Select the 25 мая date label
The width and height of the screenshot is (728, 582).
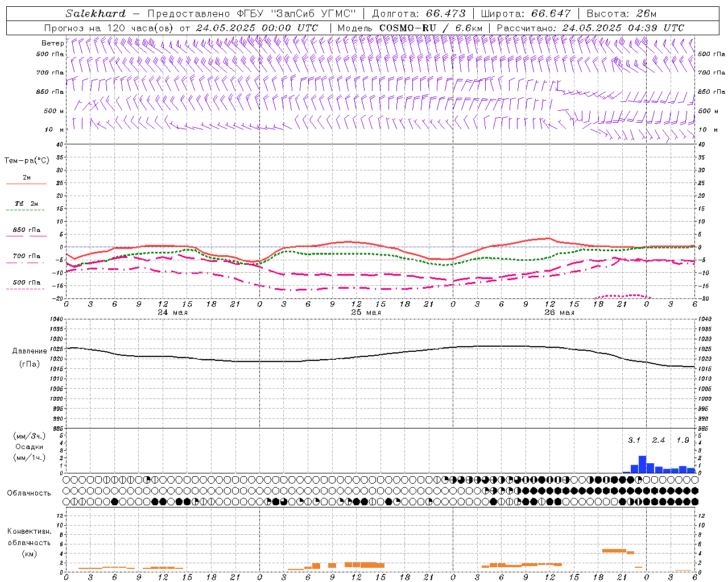point(366,313)
